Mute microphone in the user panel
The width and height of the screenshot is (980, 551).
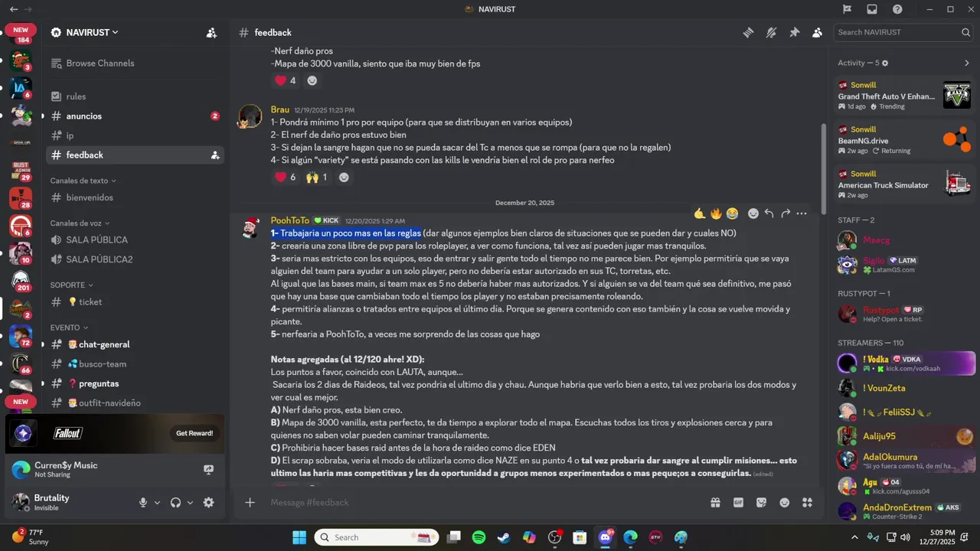pos(142,503)
